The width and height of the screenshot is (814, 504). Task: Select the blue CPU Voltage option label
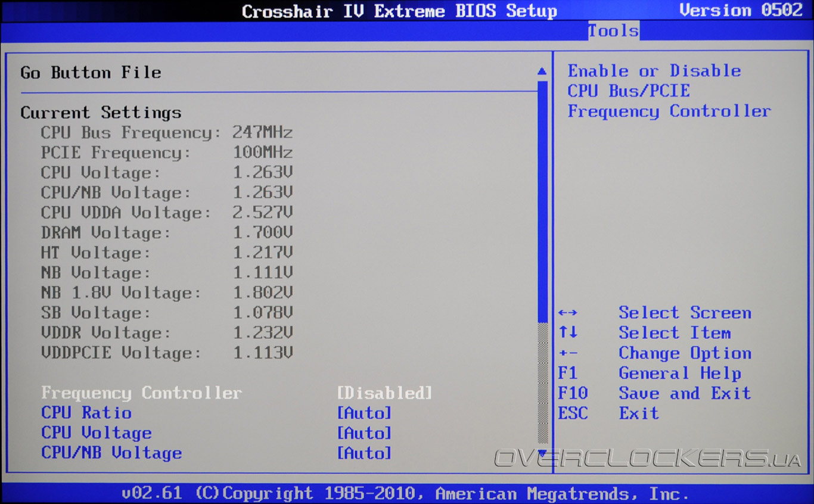tap(97, 433)
